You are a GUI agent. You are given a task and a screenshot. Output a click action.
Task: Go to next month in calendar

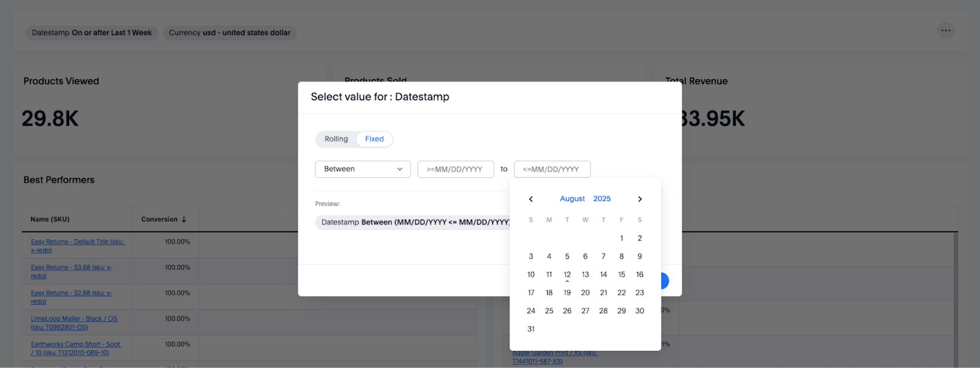639,199
